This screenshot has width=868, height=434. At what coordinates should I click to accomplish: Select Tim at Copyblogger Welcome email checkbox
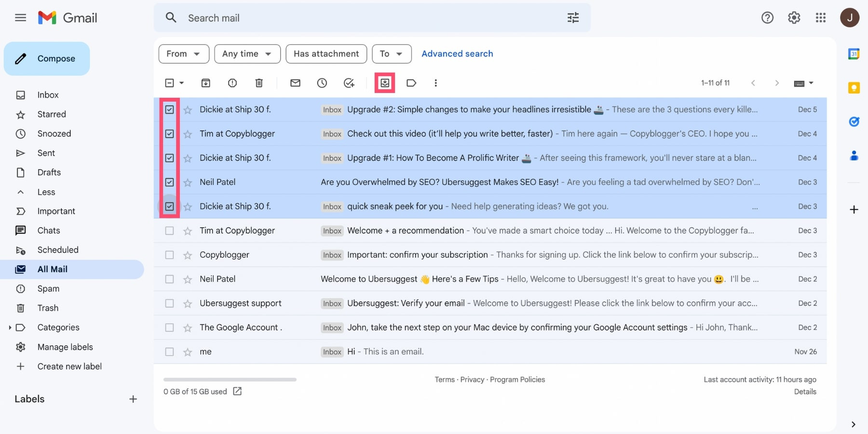click(x=169, y=231)
